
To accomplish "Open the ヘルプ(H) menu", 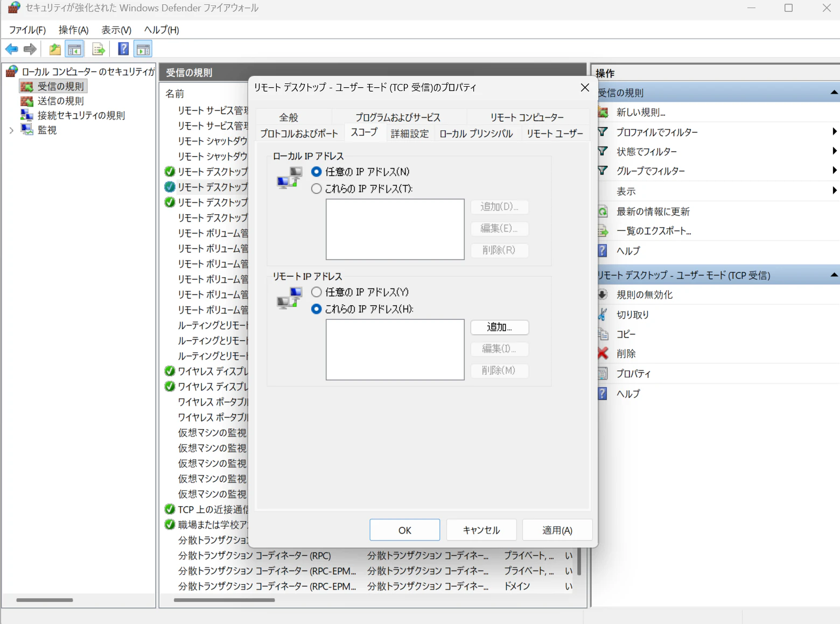I will pyautogui.click(x=162, y=30).
